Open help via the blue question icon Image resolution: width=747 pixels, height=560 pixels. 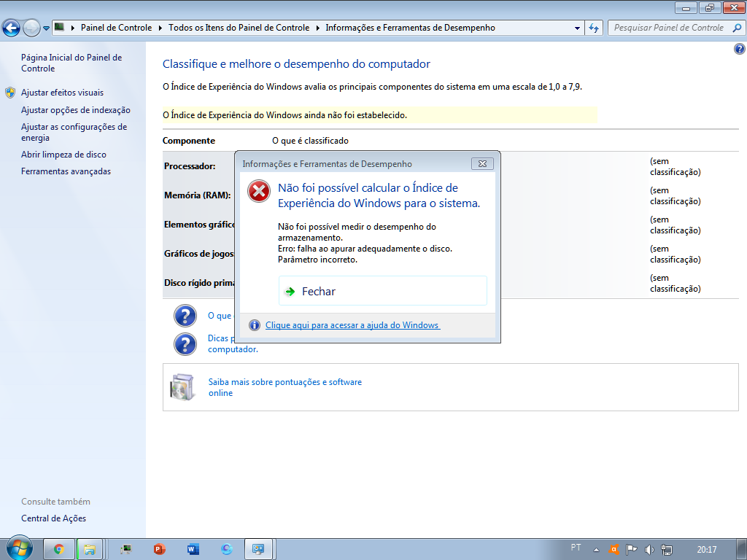point(740,49)
